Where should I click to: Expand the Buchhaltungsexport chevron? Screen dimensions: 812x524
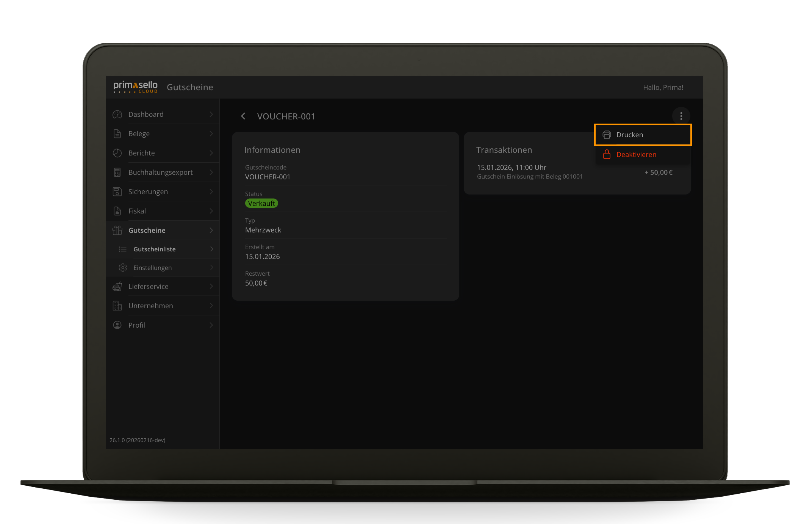click(211, 172)
